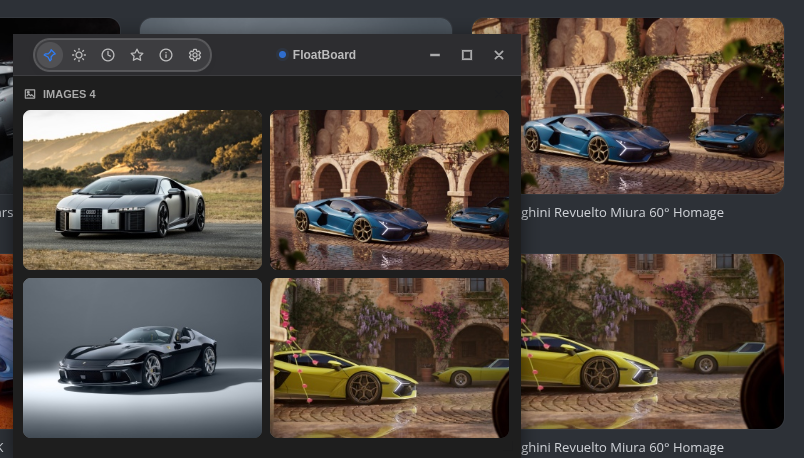Select the yellow Revuelto image in background page
This screenshot has width=804, height=458.
click(x=652, y=342)
